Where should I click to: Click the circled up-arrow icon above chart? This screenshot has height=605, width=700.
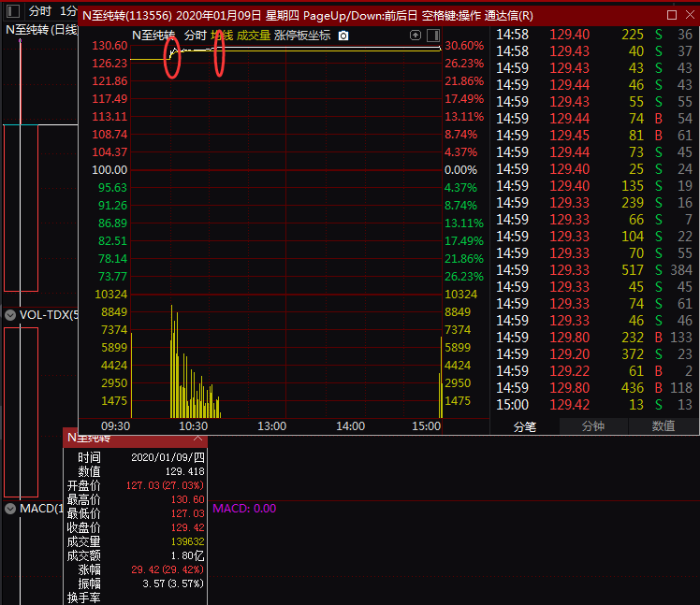coord(416,36)
